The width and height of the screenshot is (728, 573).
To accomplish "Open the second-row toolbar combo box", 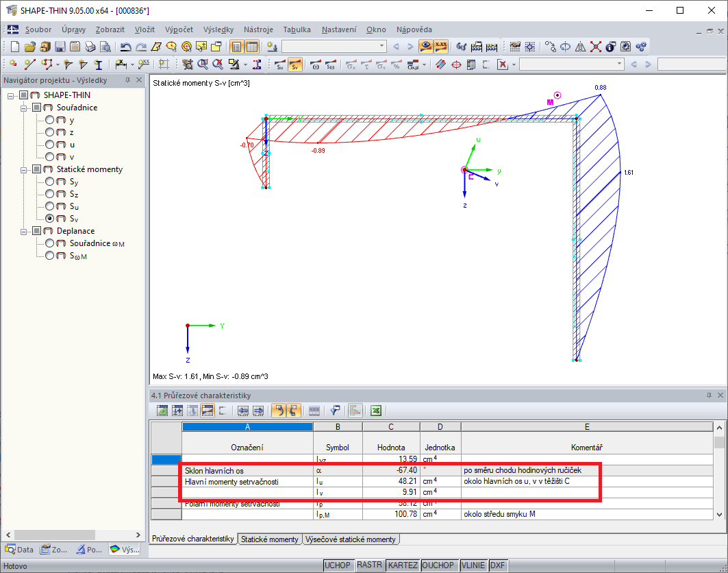I will 572,64.
